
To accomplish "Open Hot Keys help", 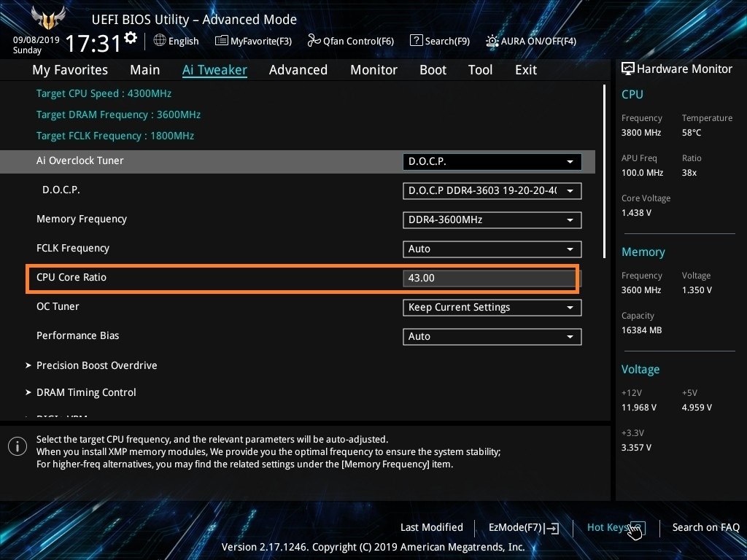I will pyautogui.click(x=616, y=528).
